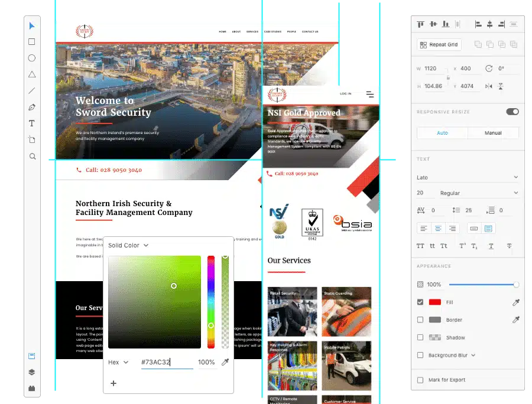Check Mark for Export
532x404 pixels.
pyautogui.click(x=420, y=380)
